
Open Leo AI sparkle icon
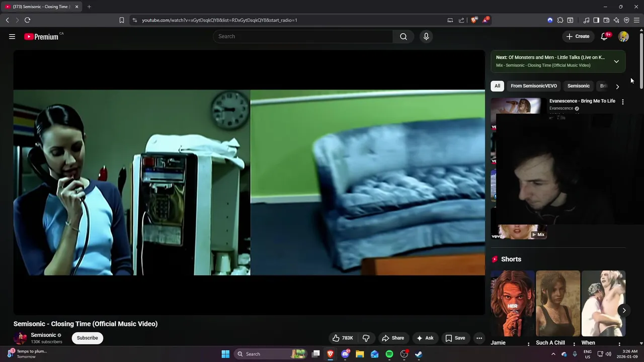click(x=616, y=20)
